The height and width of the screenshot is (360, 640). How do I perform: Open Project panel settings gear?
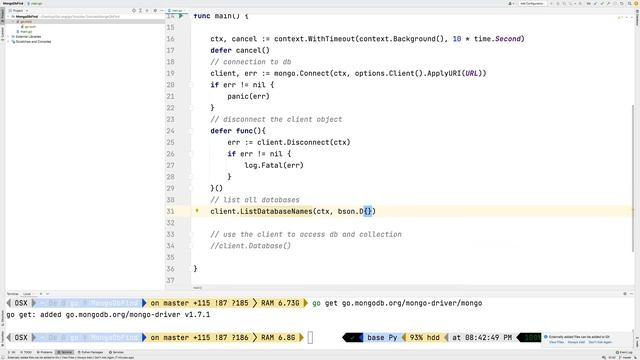click(x=155, y=10)
